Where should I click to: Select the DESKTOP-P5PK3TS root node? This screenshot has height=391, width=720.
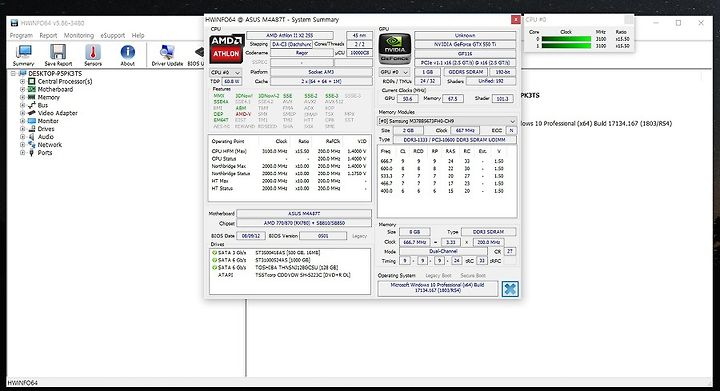(55, 73)
